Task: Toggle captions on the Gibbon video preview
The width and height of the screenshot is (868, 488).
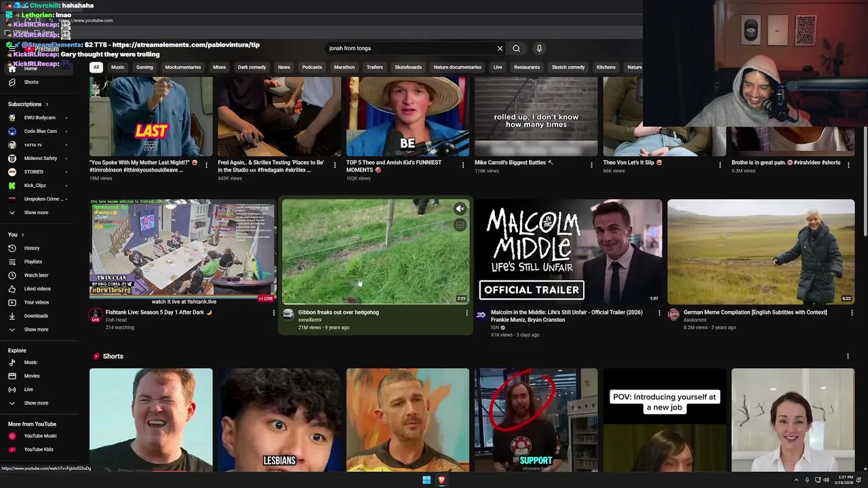Action: click(460, 225)
